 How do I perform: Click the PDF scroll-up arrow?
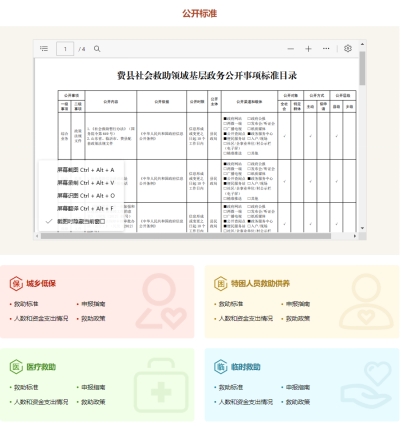[x=362, y=44]
